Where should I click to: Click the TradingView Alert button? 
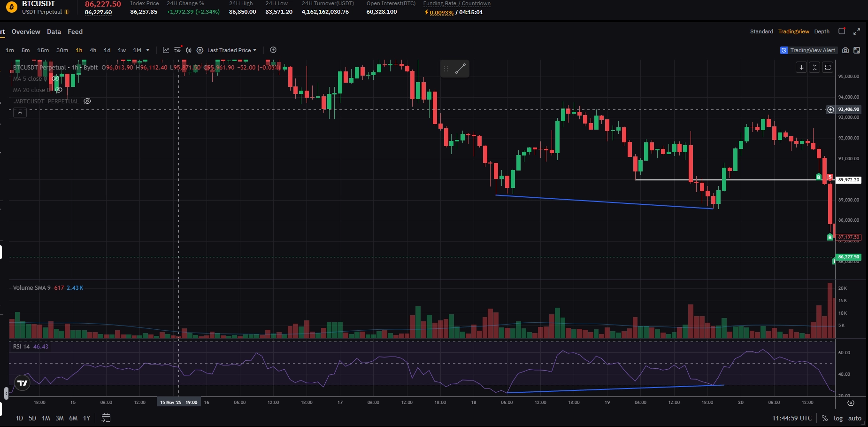tap(808, 50)
